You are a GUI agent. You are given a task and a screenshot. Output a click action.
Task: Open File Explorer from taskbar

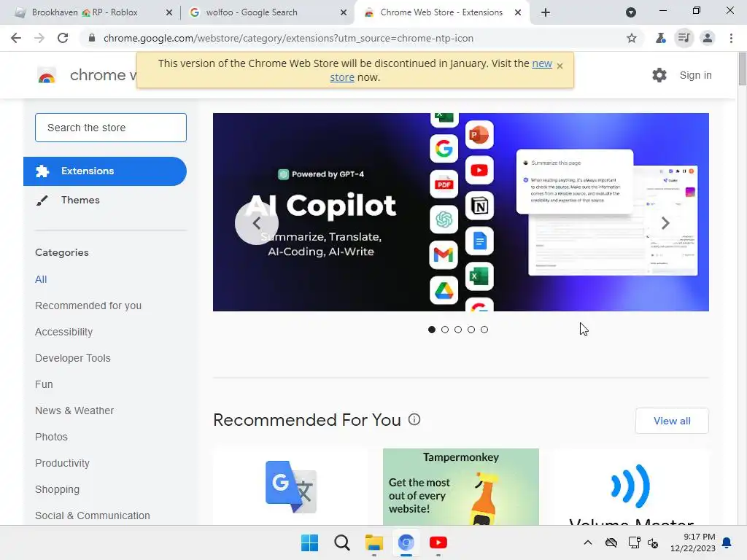[x=374, y=542]
